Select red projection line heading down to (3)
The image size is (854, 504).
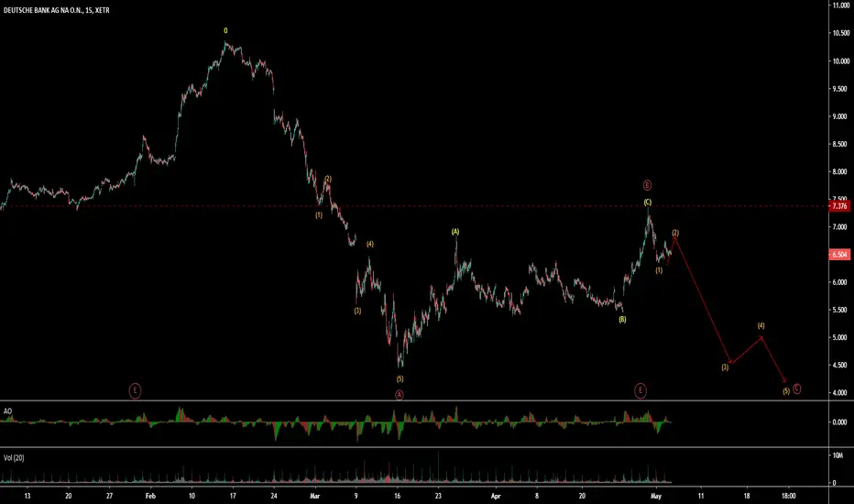tap(703, 301)
